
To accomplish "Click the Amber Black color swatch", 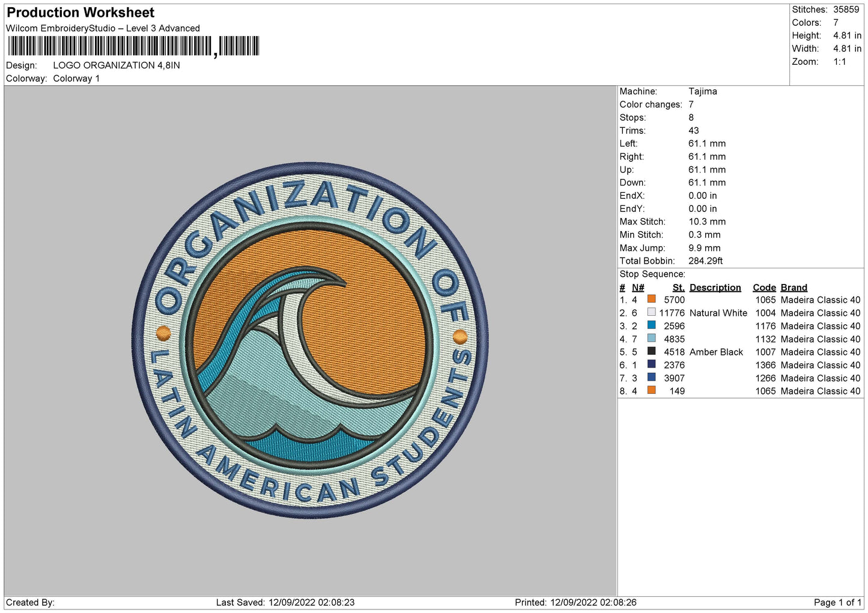I will 651,351.
